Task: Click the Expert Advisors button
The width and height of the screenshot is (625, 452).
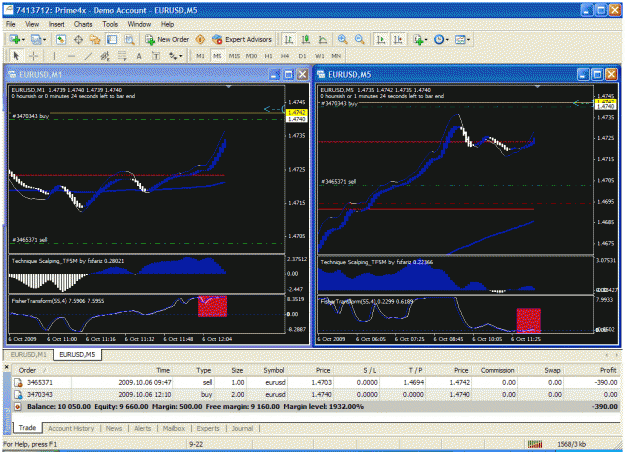Action: 242,39
